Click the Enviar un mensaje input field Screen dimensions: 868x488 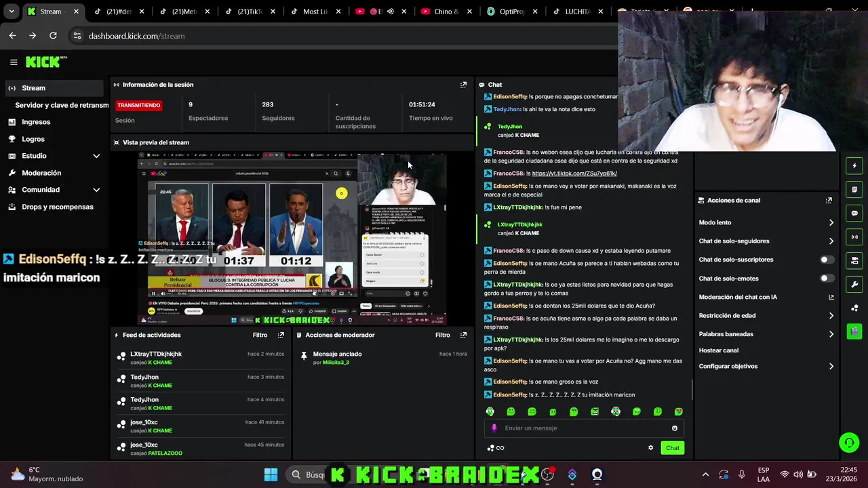[x=583, y=428]
